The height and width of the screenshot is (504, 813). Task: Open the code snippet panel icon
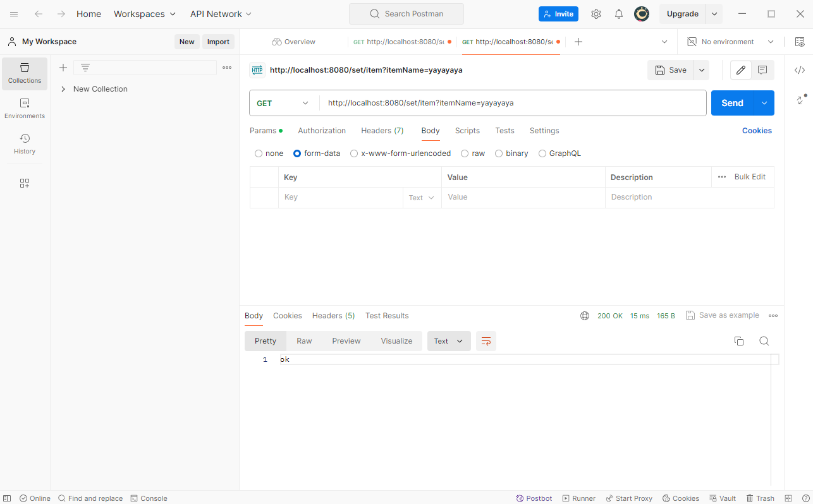[x=799, y=70]
